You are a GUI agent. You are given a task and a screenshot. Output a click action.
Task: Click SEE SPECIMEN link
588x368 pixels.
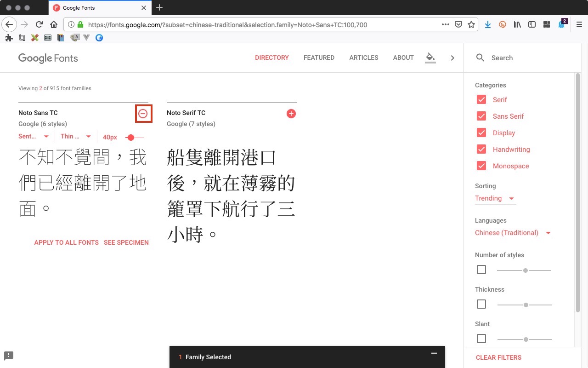126,242
